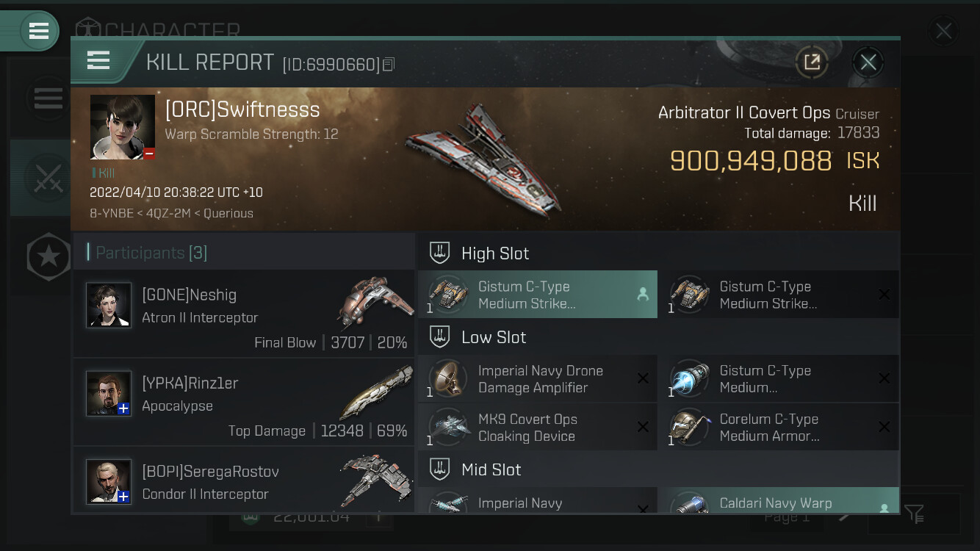Select the MK9 Covert Ops Cloaking Device
The height and width of the screenshot is (551, 980).
point(538,427)
